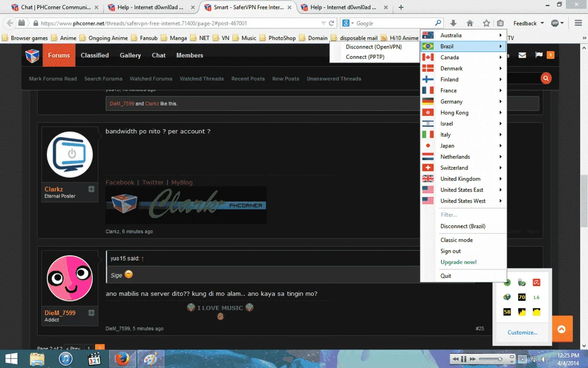The height and width of the screenshot is (368, 588).
Task: Bookmark this page with the star icon
Action: click(x=486, y=23)
